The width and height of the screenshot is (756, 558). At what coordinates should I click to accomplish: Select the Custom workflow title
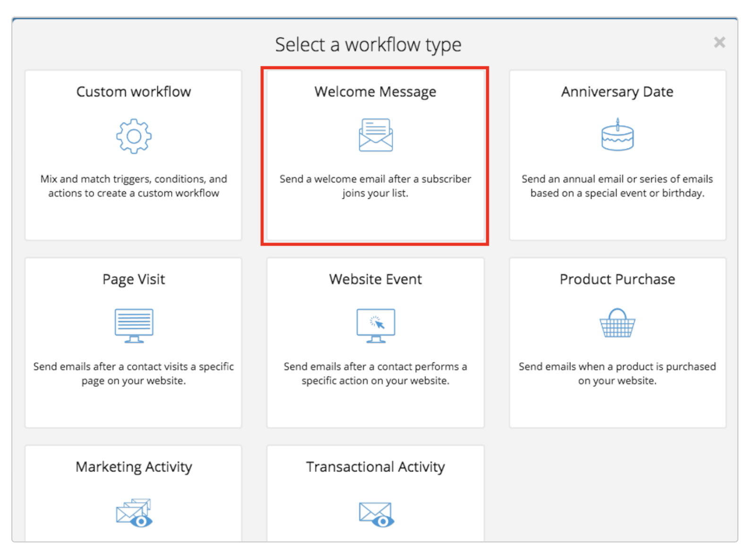(x=134, y=92)
